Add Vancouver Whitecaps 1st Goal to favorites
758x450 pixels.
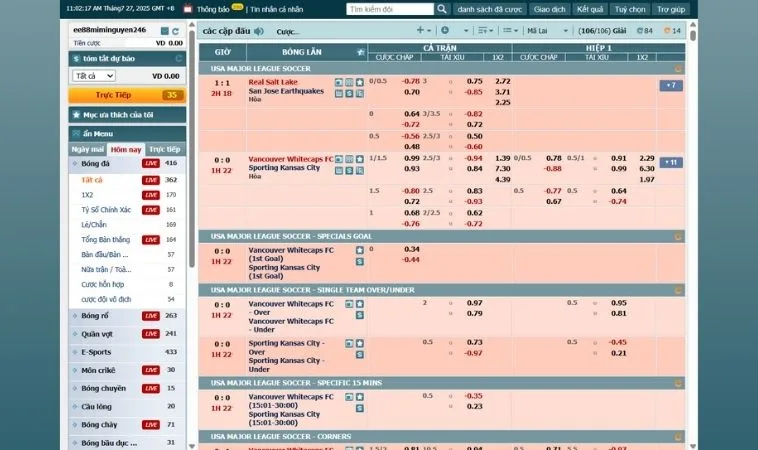(359, 249)
